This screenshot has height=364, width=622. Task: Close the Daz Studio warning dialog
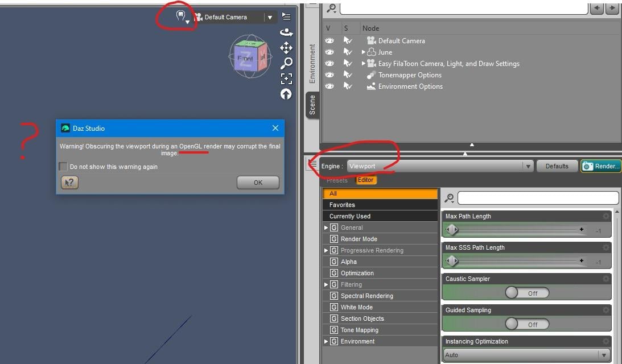[275, 128]
